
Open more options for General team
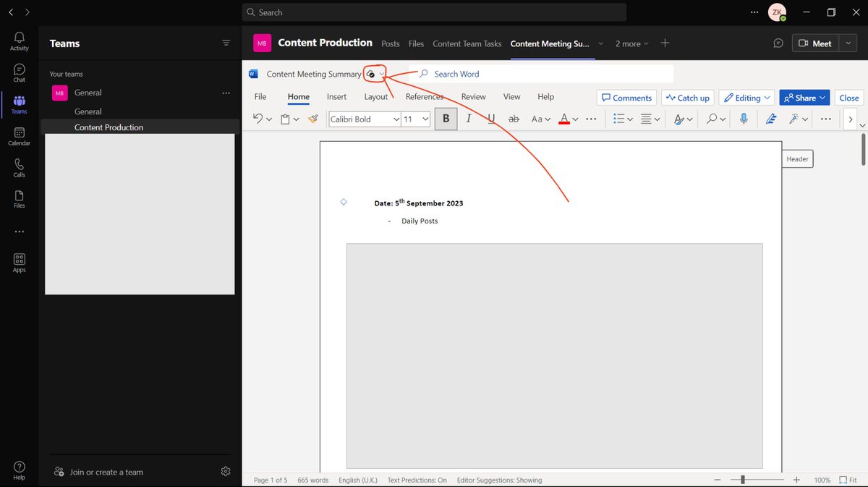[x=226, y=93]
